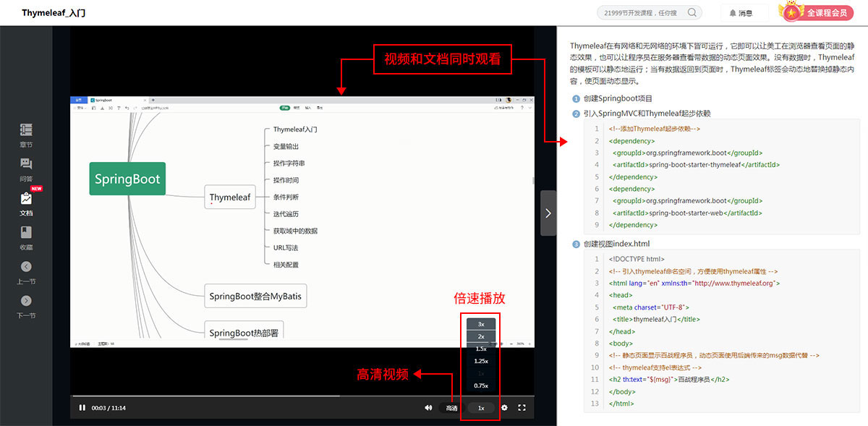The image size is (868, 426).
Task: Click the meta charset UTF-8 code line
Action: [x=651, y=307]
